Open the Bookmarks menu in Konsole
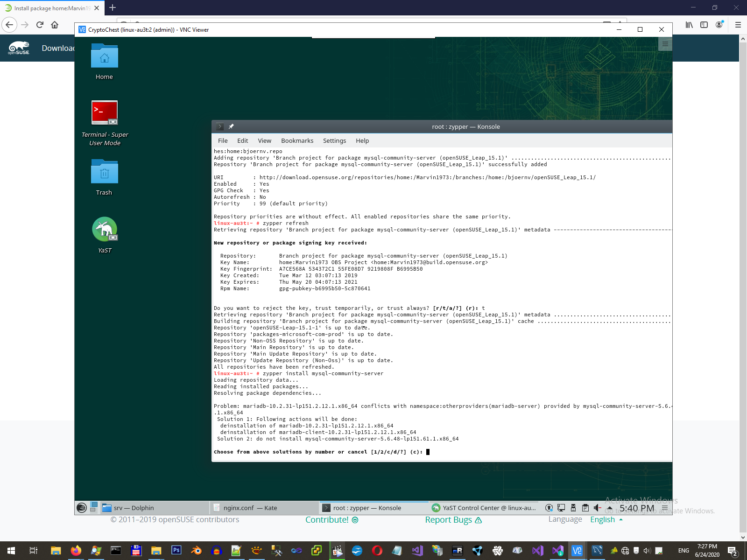Image resolution: width=747 pixels, height=560 pixels. [x=297, y=140]
